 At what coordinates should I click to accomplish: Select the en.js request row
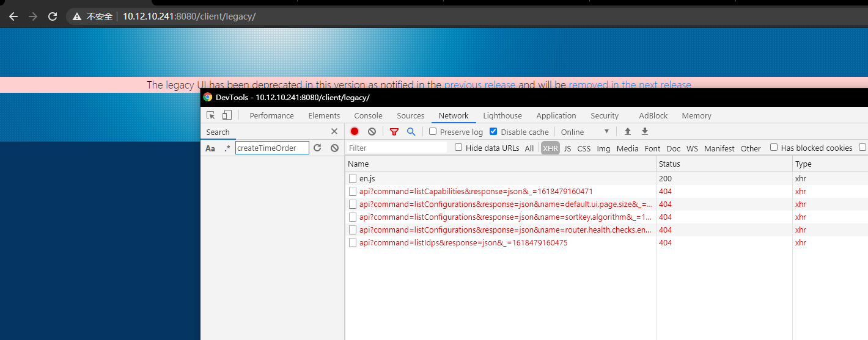[606, 178]
